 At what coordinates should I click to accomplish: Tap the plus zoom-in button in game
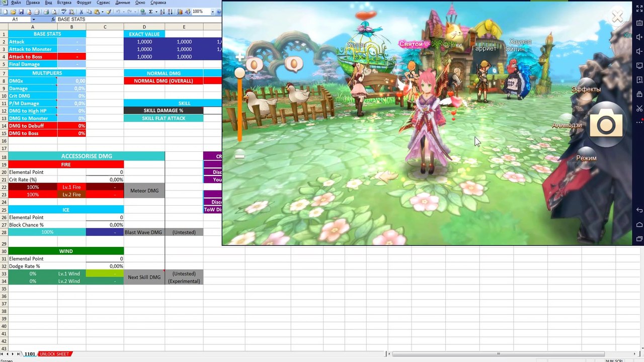pyautogui.click(x=239, y=57)
